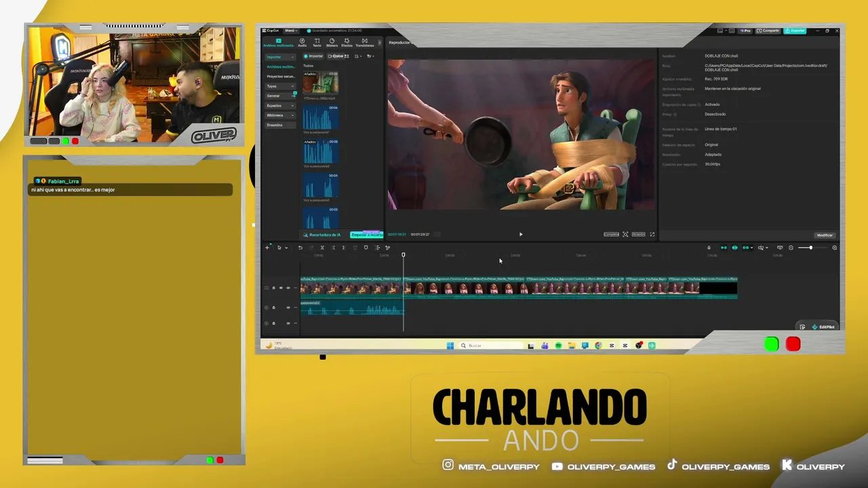Open Recortadora de IA
The width and height of the screenshot is (868, 488).
322,235
